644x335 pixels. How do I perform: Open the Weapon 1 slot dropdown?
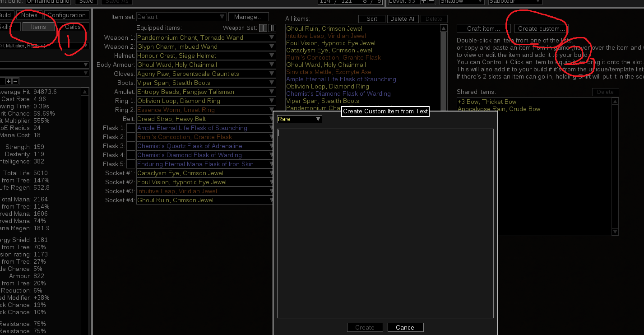[x=206, y=37]
